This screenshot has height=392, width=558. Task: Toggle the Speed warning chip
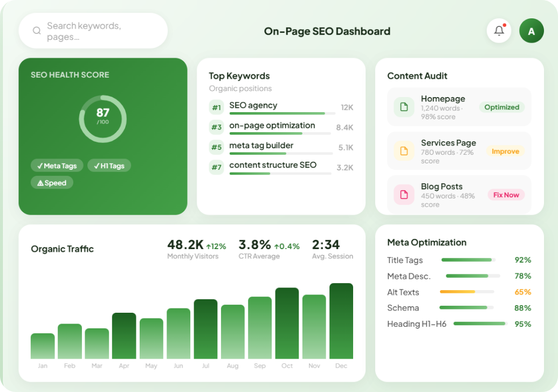52,183
